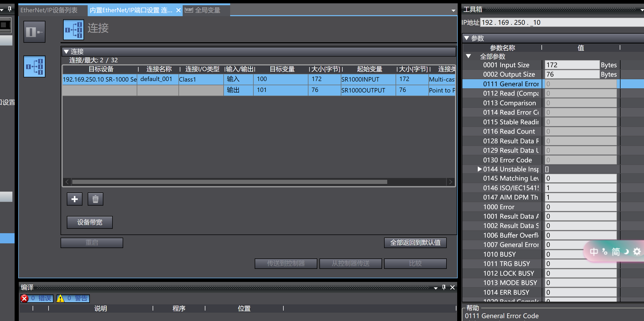Expand the 0144 Unstable Insp parameter
Viewport: 644px width, 321px height.
tap(479, 169)
